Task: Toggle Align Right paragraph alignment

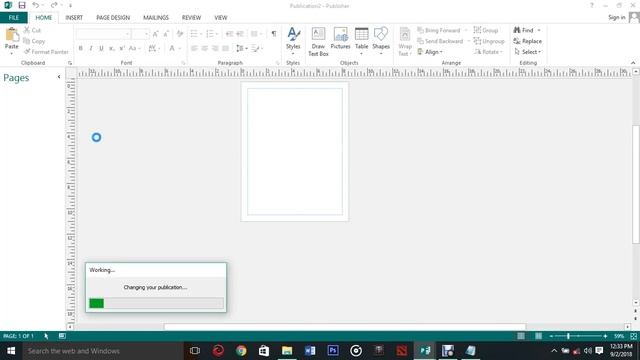Action: point(215,48)
